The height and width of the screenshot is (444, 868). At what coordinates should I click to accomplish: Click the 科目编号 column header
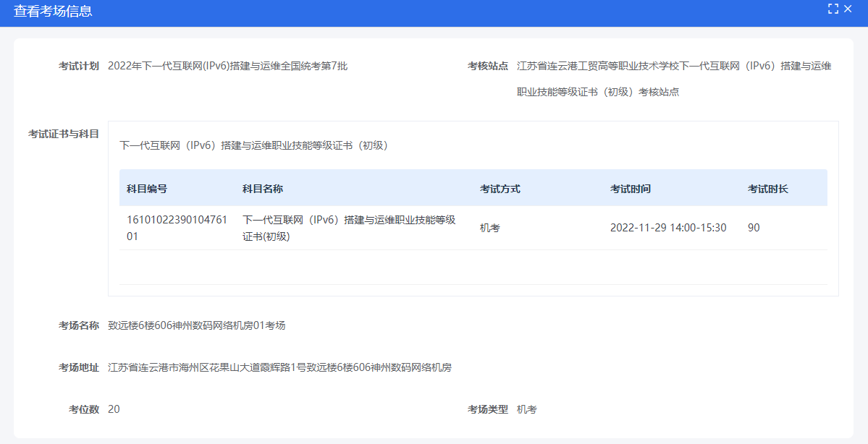[147, 189]
